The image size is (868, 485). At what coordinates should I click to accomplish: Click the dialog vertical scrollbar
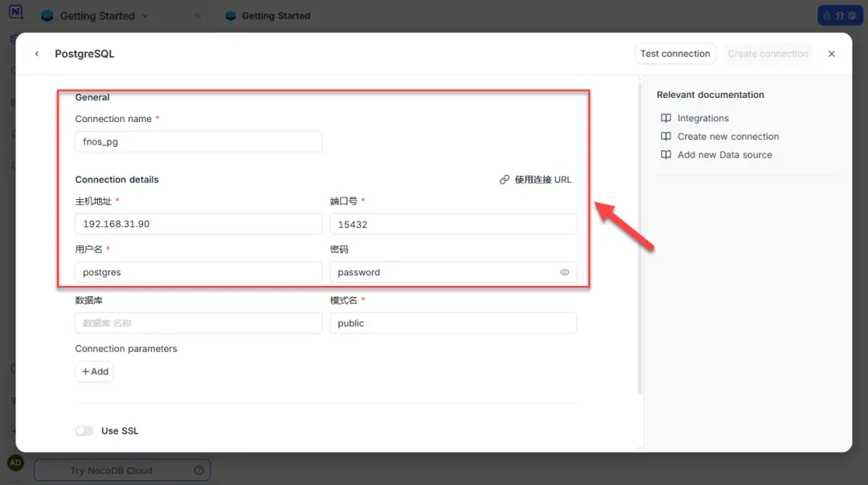[640, 238]
